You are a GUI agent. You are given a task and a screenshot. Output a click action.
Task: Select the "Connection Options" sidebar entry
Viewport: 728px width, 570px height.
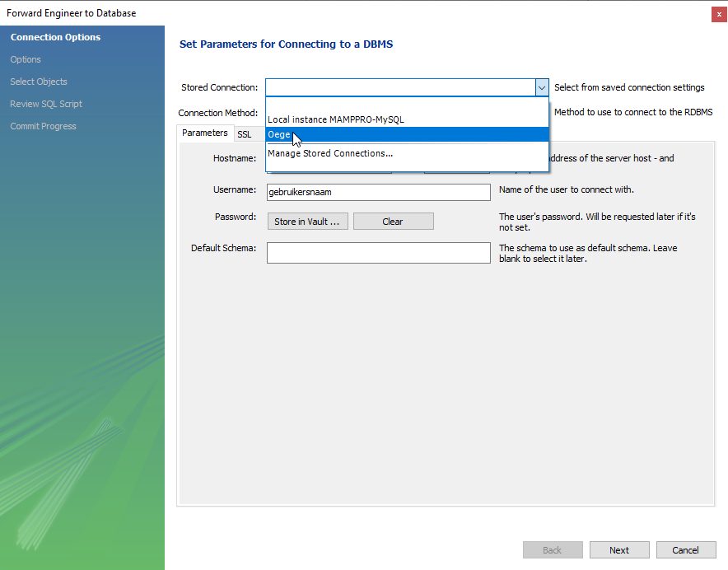54,36
